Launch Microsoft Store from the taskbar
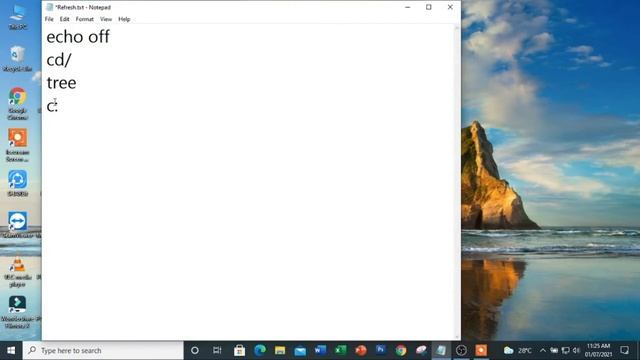This screenshot has height=360, width=640. click(239, 350)
